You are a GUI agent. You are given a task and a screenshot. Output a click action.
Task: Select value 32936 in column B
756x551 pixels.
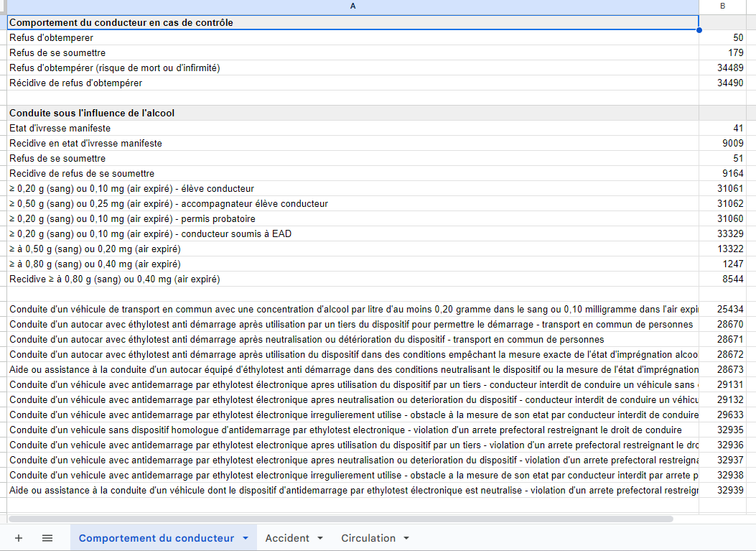click(x=722, y=445)
